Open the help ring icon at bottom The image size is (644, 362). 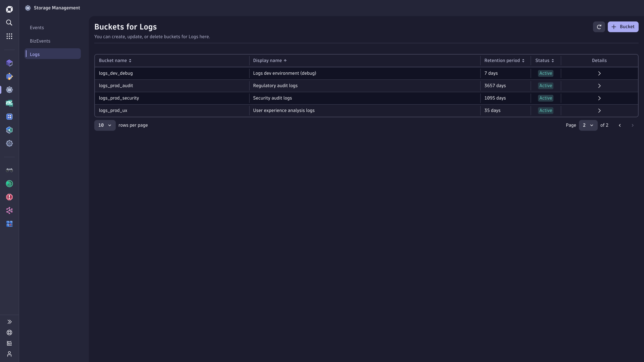9,332
